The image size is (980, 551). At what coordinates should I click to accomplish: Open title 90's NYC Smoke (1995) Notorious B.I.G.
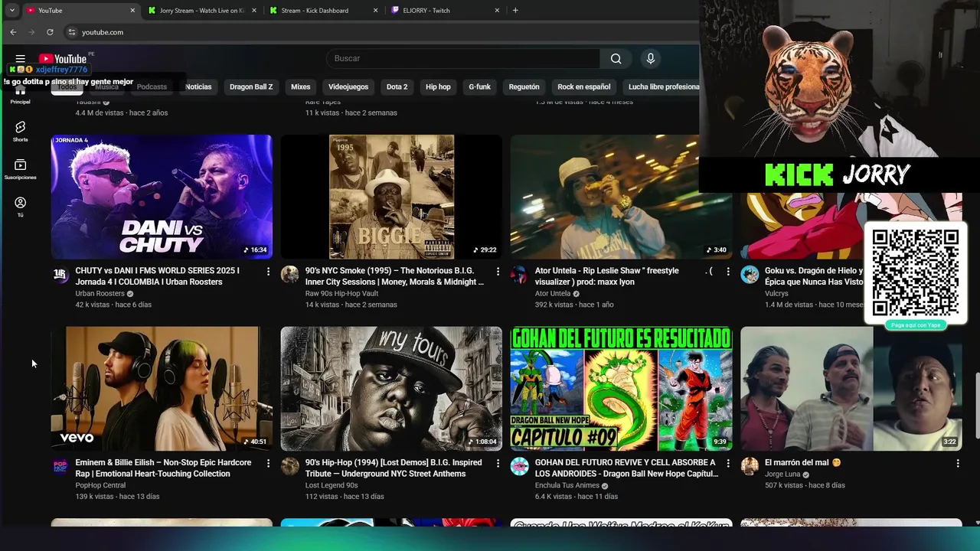(x=394, y=276)
